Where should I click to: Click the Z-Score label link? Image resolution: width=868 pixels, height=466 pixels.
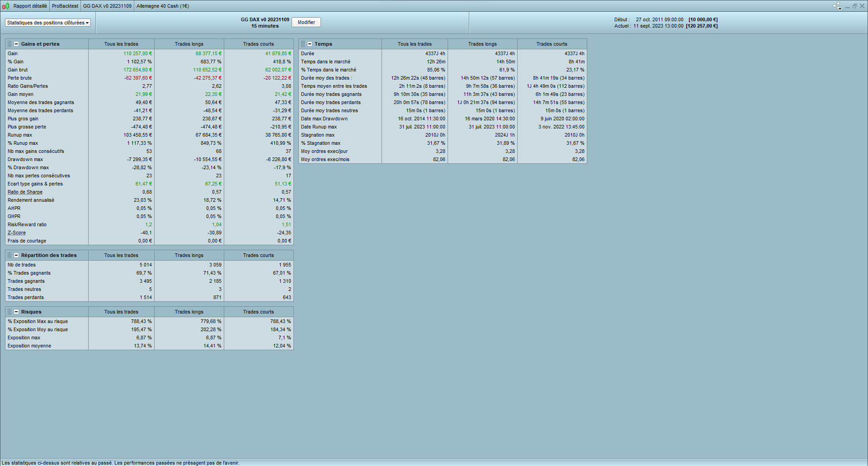17,233
